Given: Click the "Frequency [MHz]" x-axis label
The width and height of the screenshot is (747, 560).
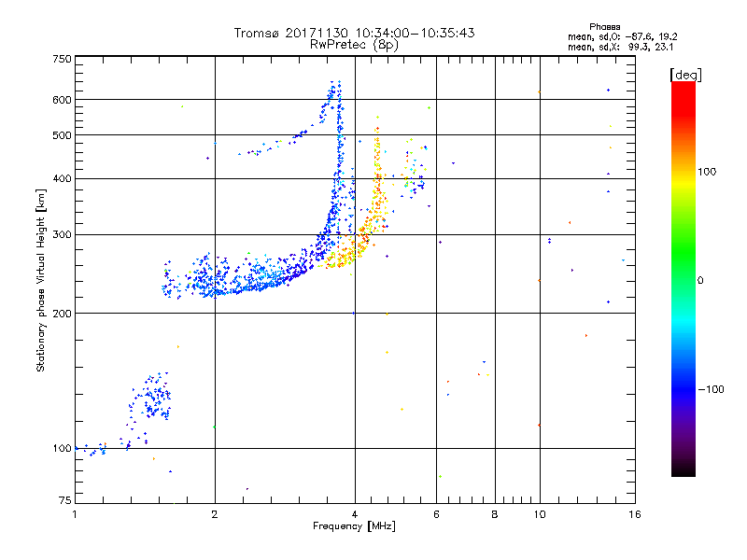Looking at the screenshot, I should pos(354,526).
